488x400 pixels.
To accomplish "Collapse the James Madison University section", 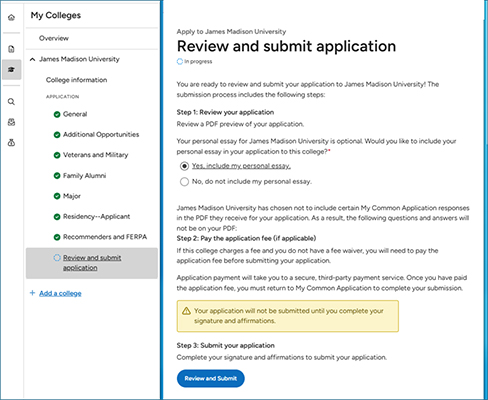I will pyautogui.click(x=32, y=59).
